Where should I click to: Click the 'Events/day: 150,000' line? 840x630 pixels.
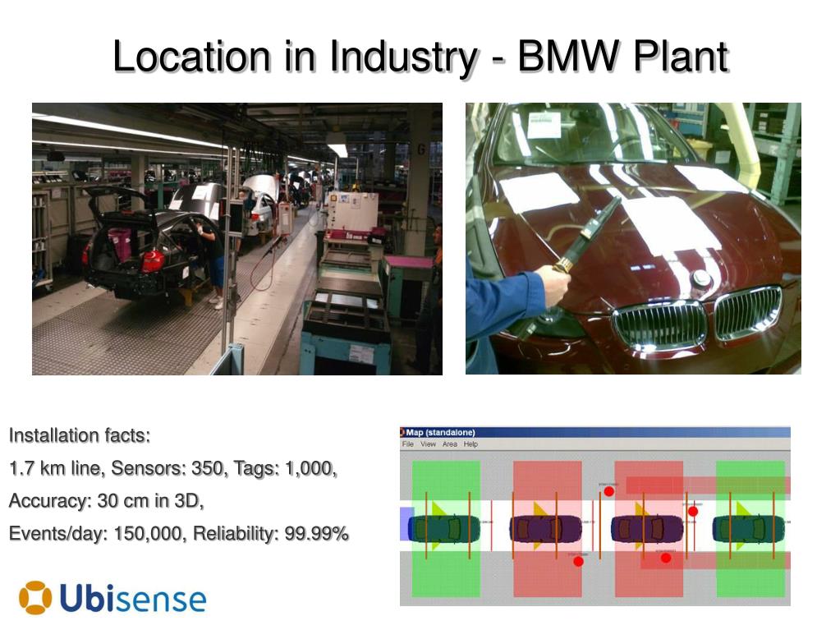pos(179,534)
